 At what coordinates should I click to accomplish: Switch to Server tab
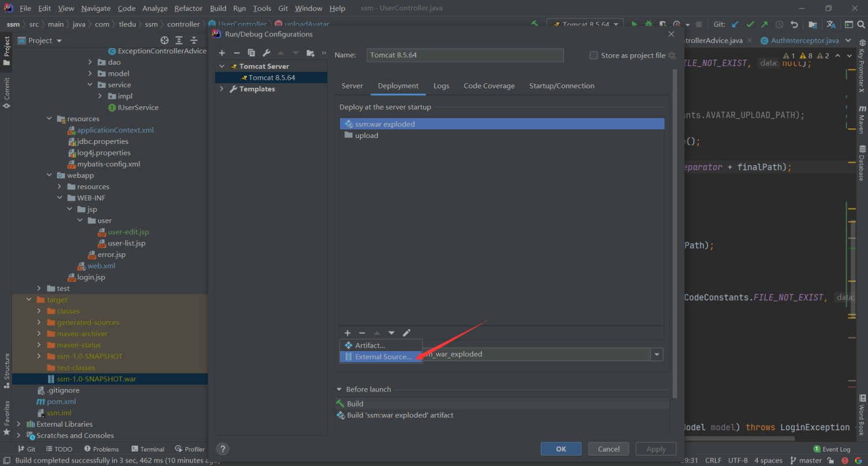pyautogui.click(x=352, y=86)
